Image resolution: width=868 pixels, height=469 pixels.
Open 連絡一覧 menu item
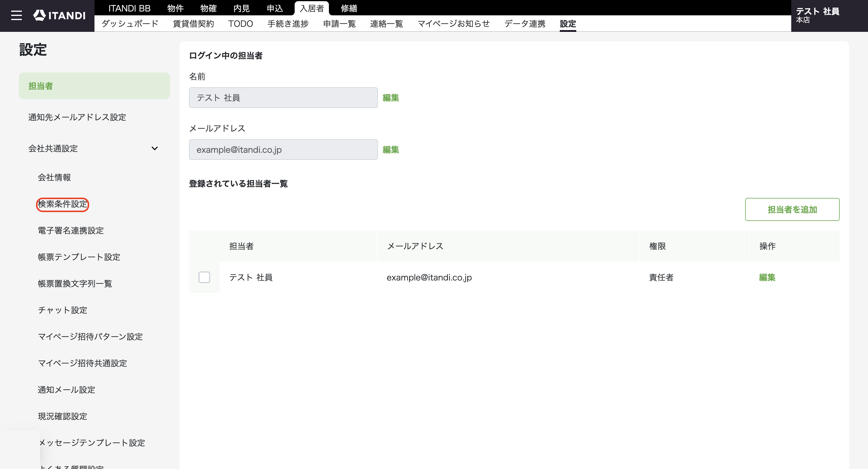(386, 24)
